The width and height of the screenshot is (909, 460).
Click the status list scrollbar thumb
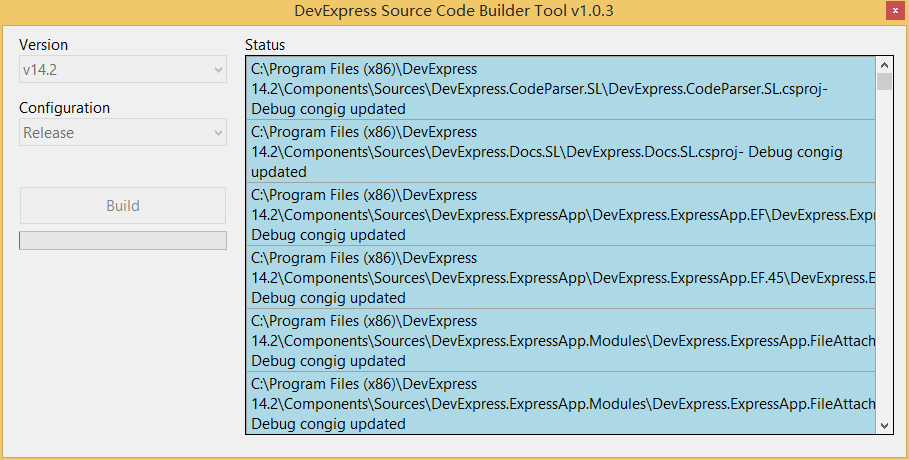click(x=884, y=82)
